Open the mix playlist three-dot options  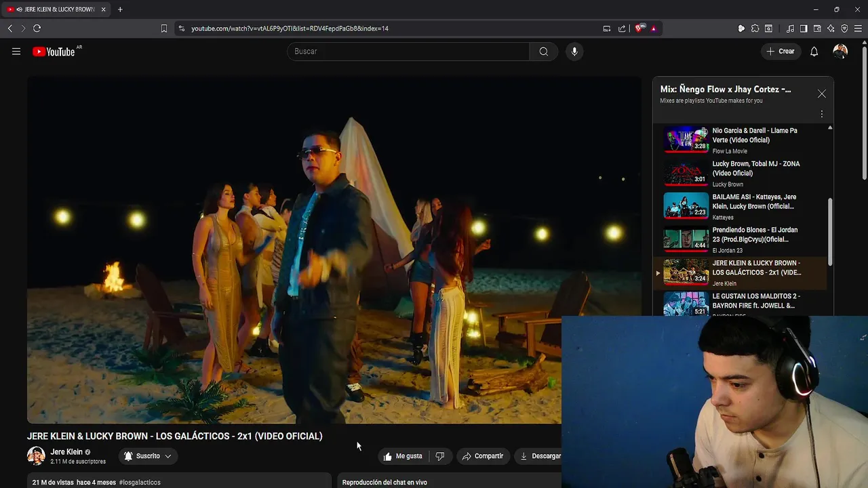tap(822, 114)
